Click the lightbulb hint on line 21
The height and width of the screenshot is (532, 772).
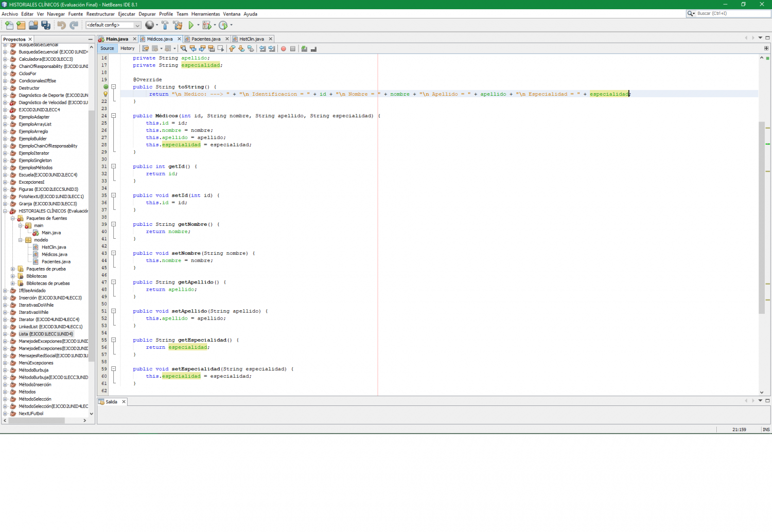106,94
